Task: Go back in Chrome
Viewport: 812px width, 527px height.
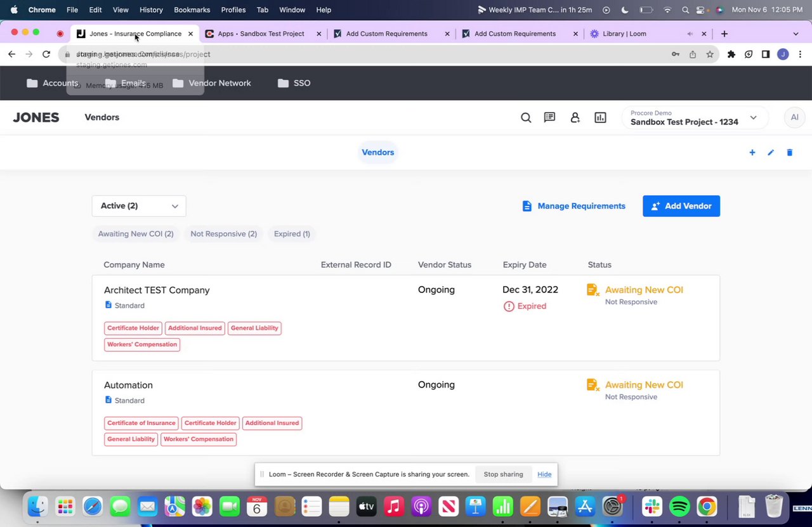Action: click(11, 55)
